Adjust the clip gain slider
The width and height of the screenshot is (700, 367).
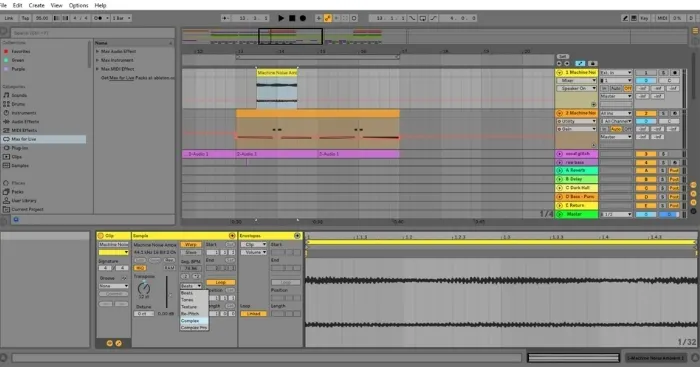click(167, 292)
